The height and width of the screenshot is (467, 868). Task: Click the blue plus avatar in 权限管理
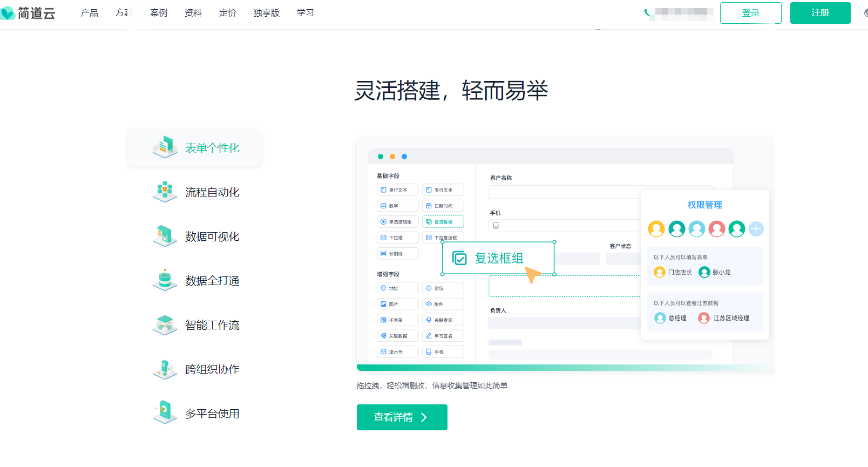pos(756,229)
